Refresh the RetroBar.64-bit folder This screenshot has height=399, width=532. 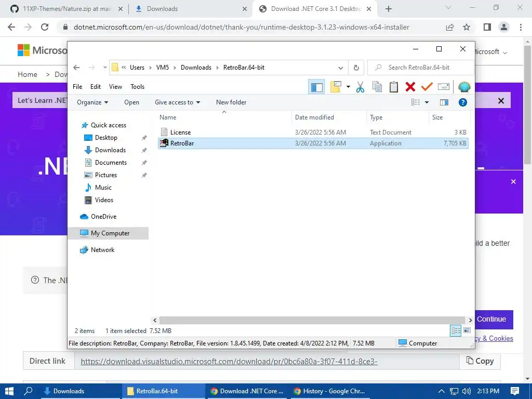(x=356, y=68)
